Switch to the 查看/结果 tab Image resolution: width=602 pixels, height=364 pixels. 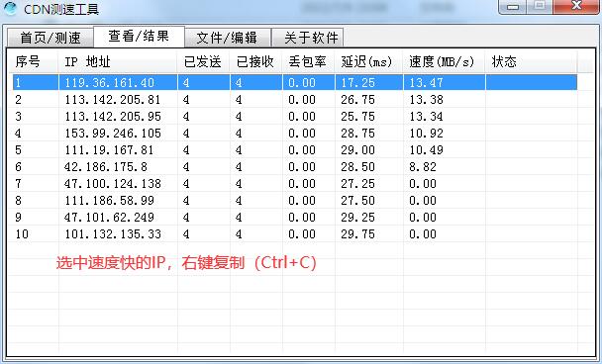pos(139,36)
